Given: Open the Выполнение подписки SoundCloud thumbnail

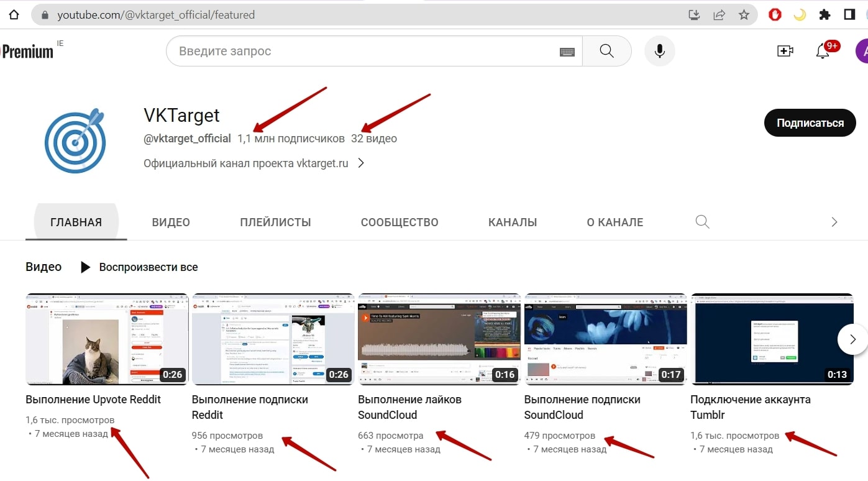Looking at the screenshot, I should coord(606,339).
